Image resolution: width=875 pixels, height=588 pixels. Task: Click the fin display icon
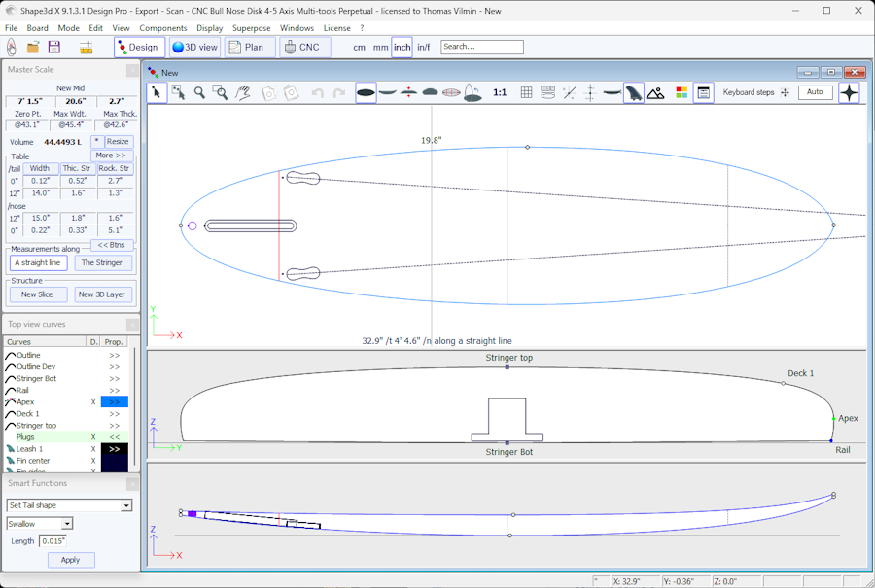pos(633,92)
